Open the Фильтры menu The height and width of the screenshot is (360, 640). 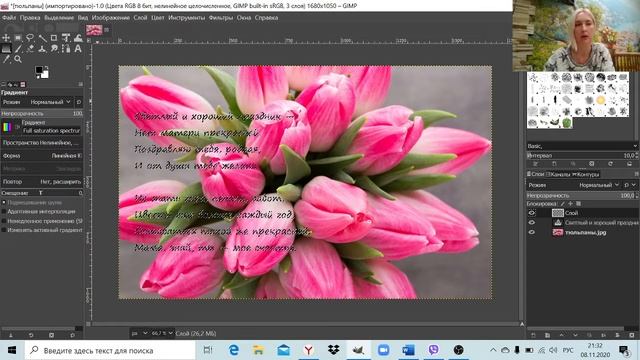pos(220,18)
